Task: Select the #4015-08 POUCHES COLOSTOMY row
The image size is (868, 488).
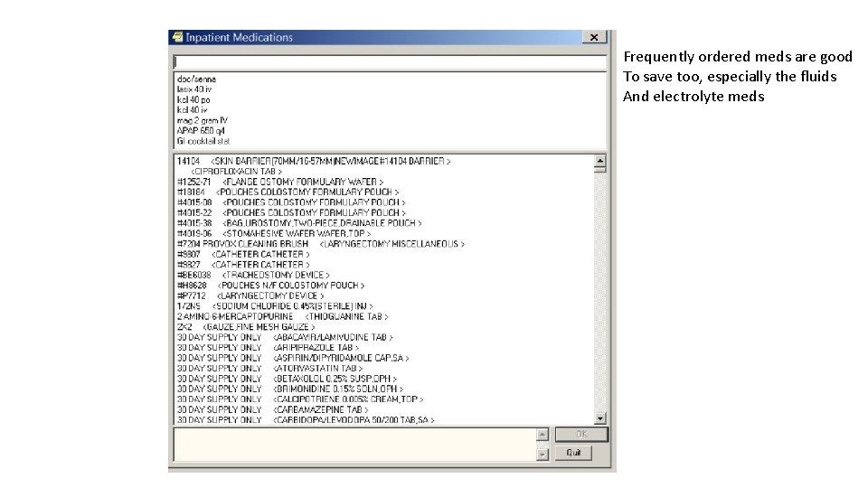Action: point(291,202)
